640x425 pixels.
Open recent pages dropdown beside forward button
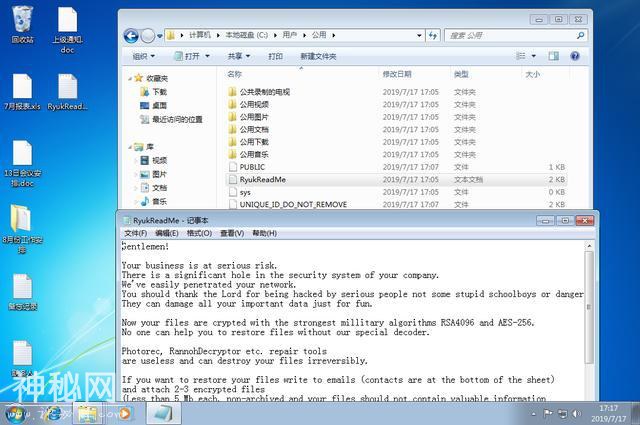160,36
